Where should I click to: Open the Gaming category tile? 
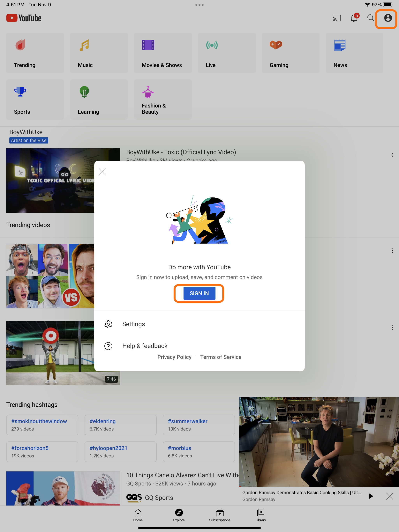tap(290, 53)
